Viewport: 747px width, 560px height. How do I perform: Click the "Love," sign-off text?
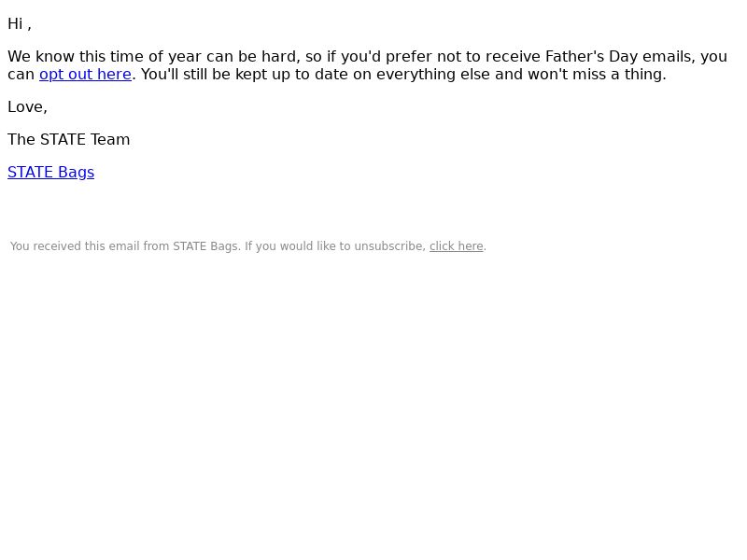(x=28, y=107)
